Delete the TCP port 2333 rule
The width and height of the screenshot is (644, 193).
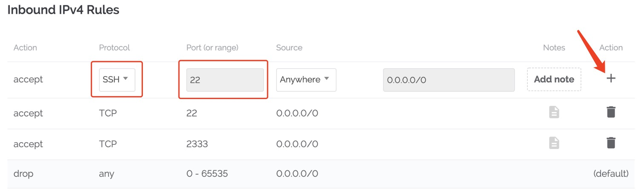click(611, 142)
